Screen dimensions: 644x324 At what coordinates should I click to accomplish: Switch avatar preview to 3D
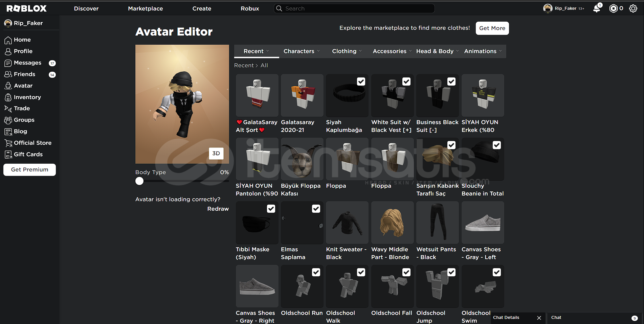tap(216, 154)
